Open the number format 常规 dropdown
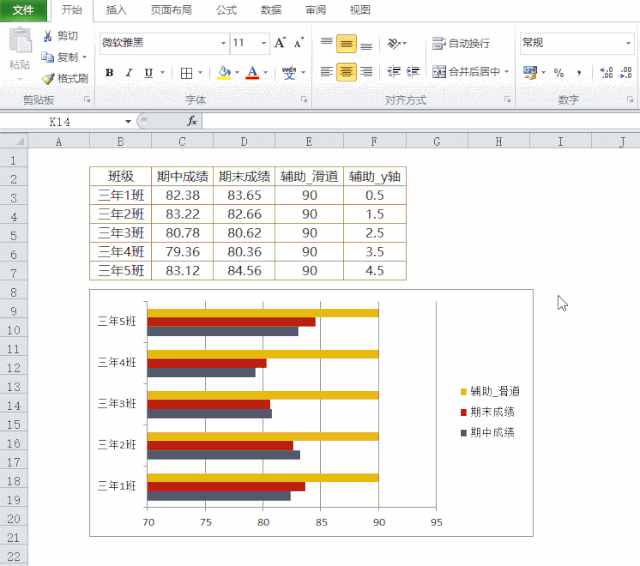 (x=628, y=43)
